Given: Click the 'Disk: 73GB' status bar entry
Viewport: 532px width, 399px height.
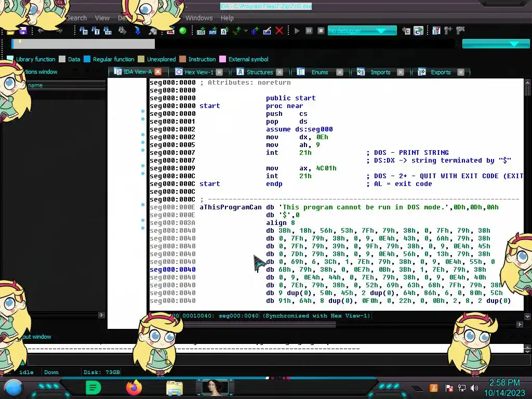Looking at the screenshot, I should 101,372.
